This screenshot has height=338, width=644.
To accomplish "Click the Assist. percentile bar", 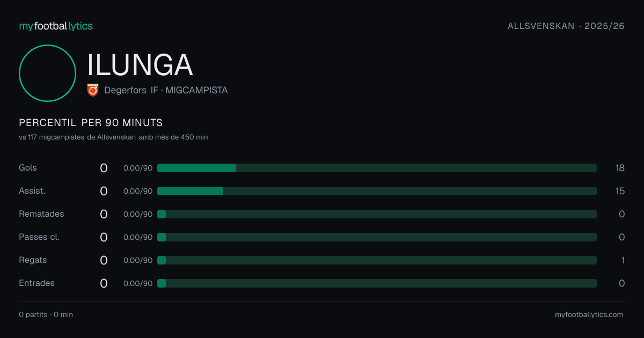I will coord(377,191).
